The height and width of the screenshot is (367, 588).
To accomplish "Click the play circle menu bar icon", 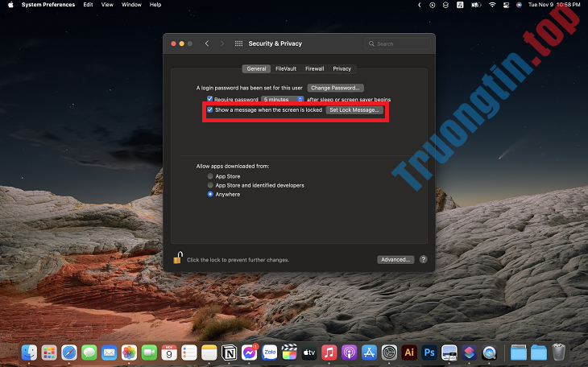I will [x=433, y=5].
